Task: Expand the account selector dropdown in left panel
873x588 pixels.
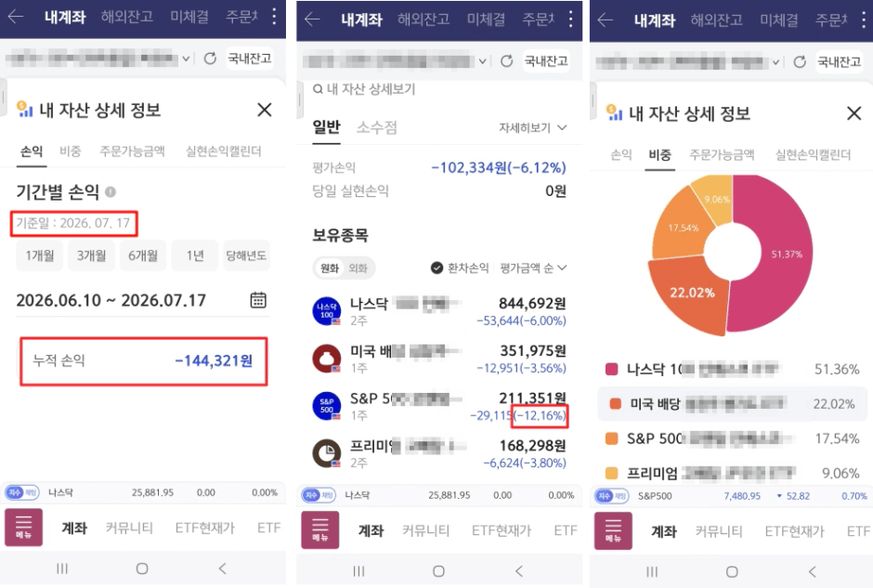Action: (x=186, y=58)
